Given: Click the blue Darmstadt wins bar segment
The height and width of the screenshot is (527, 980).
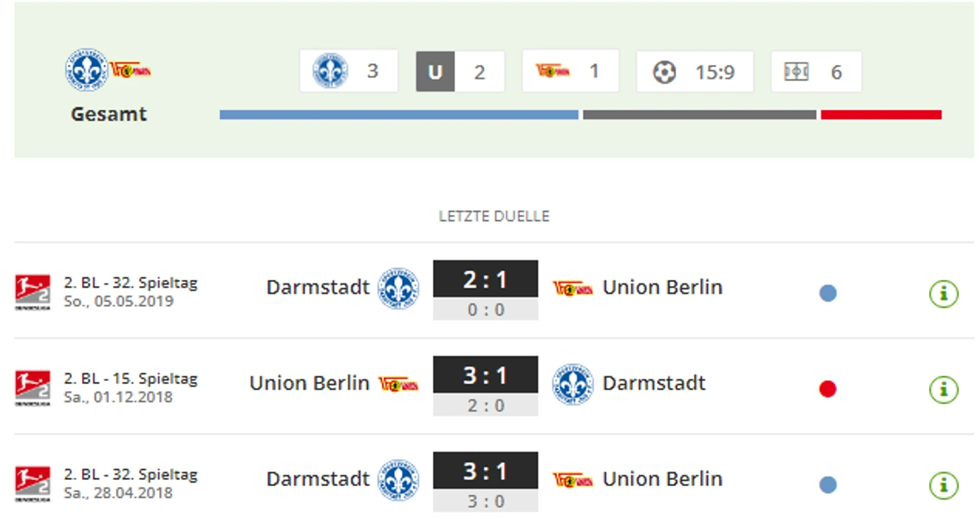Looking at the screenshot, I should click(399, 115).
